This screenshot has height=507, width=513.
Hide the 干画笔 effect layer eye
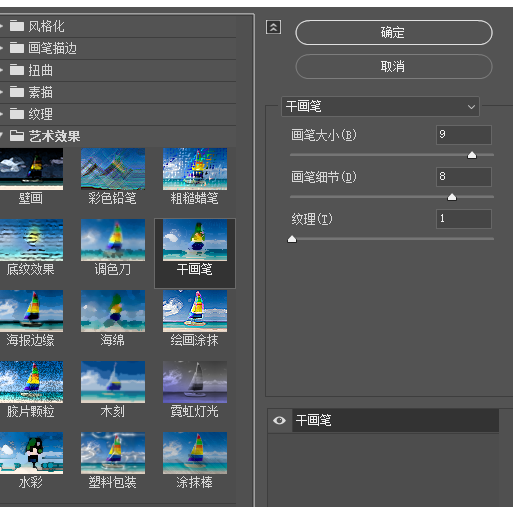point(279,420)
